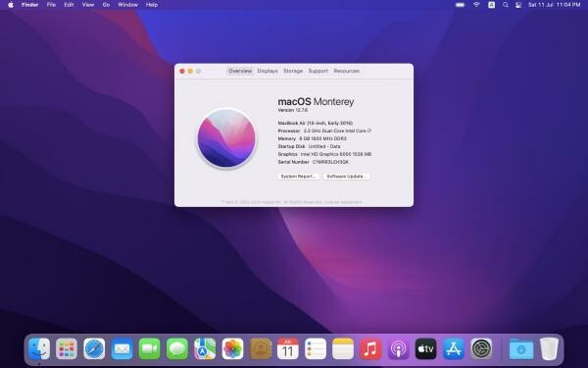
Task: Launch Apple TV from the Dock
Action: click(x=426, y=348)
